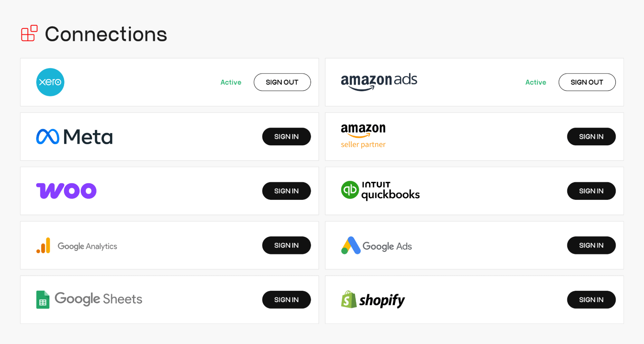Sign in to Shopify

click(x=591, y=299)
